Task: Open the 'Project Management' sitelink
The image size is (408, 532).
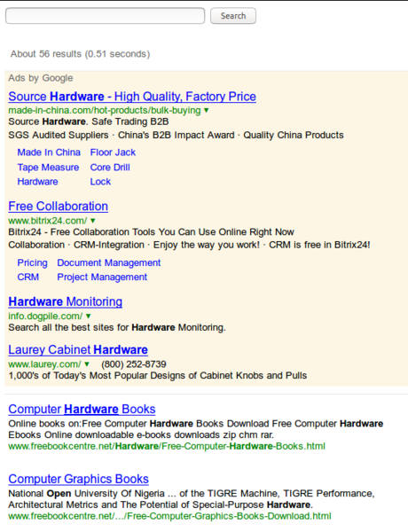Action: point(102,277)
